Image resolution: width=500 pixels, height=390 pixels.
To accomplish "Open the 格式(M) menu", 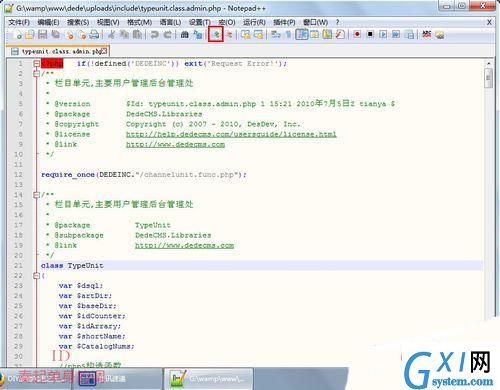I will click(x=139, y=22).
